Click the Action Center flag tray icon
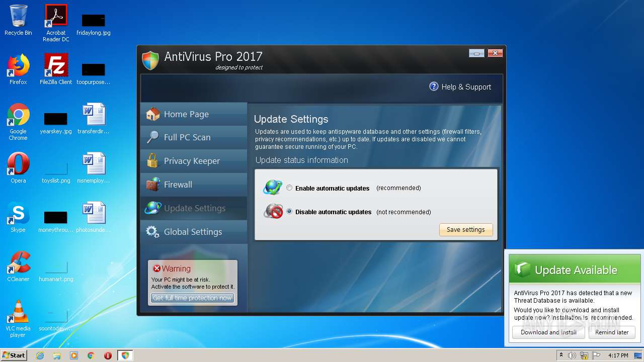644x362 pixels. coord(596,355)
